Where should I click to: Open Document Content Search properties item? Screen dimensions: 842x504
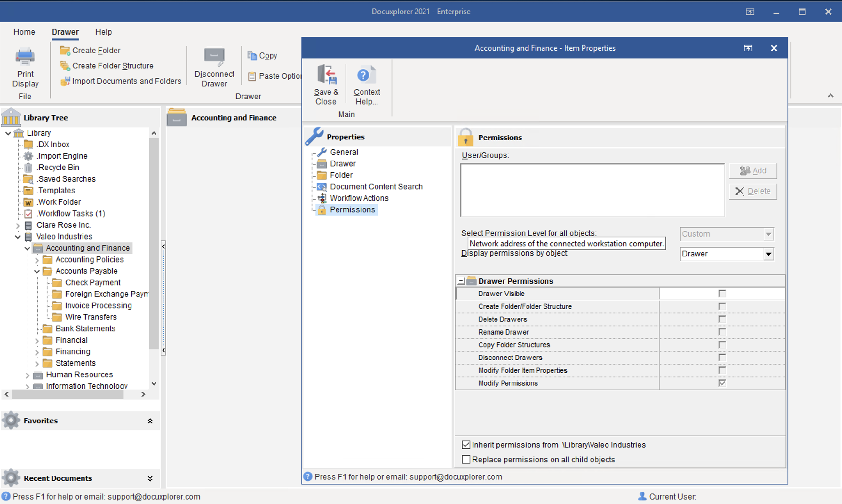click(376, 186)
